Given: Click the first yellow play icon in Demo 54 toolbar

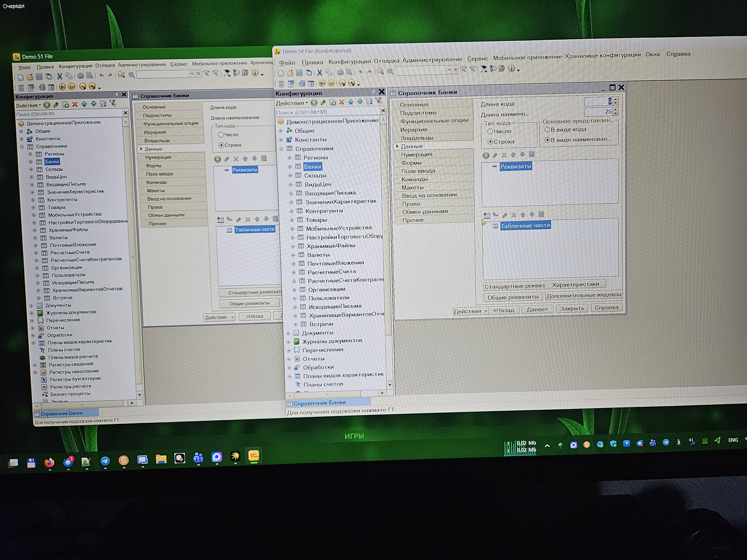Looking at the screenshot, I should [x=322, y=83].
